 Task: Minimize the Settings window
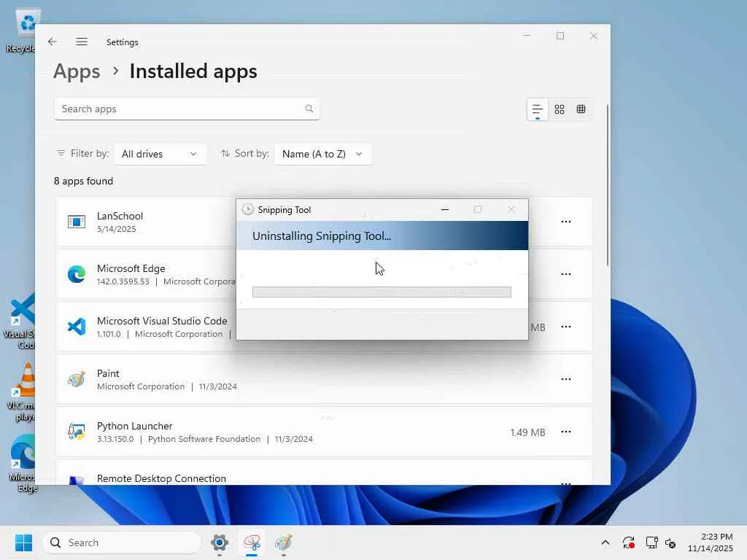(527, 36)
